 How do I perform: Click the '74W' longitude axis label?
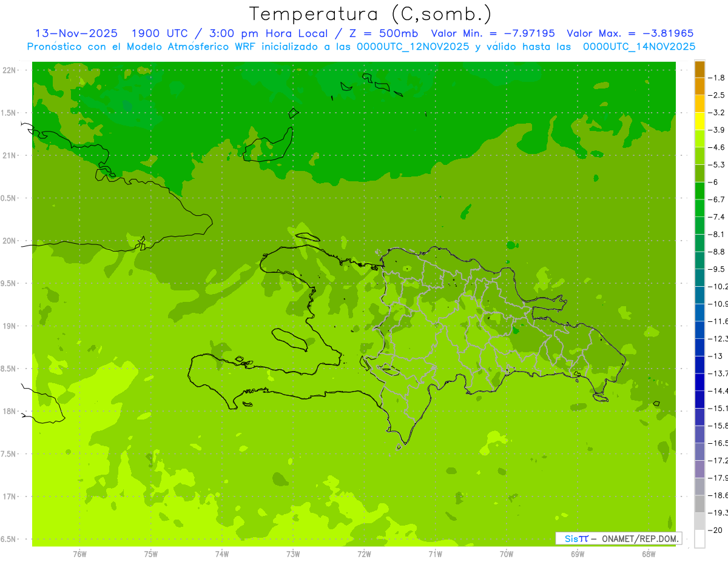pos(222,554)
